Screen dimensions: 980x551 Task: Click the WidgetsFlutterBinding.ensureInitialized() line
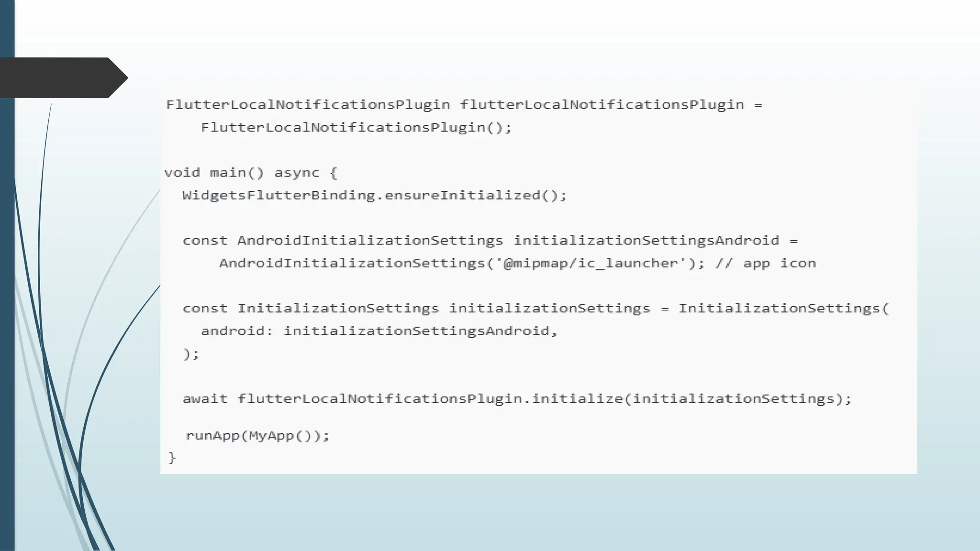point(374,196)
